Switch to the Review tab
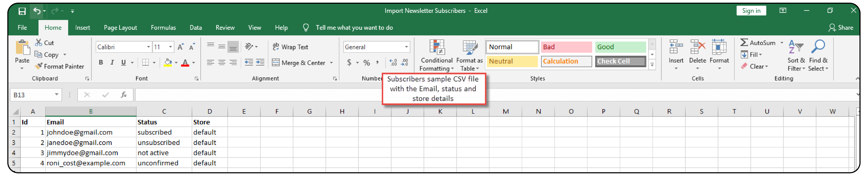This screenshot has height=176, width=868. coord(225,28)
